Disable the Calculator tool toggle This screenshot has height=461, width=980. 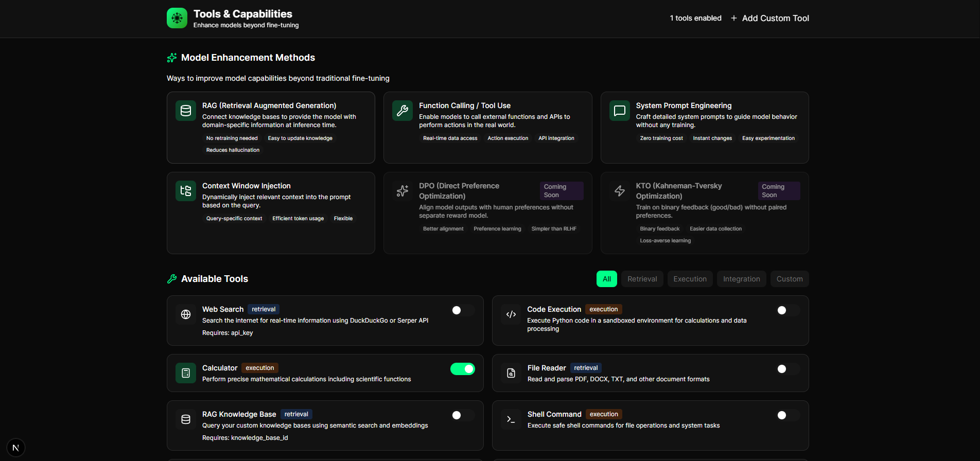pyautogui.click(x=462, y=369)
